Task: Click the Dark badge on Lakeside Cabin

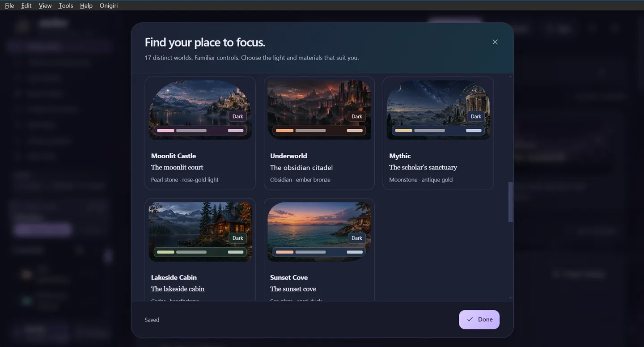Action: [x=238, y=238]
